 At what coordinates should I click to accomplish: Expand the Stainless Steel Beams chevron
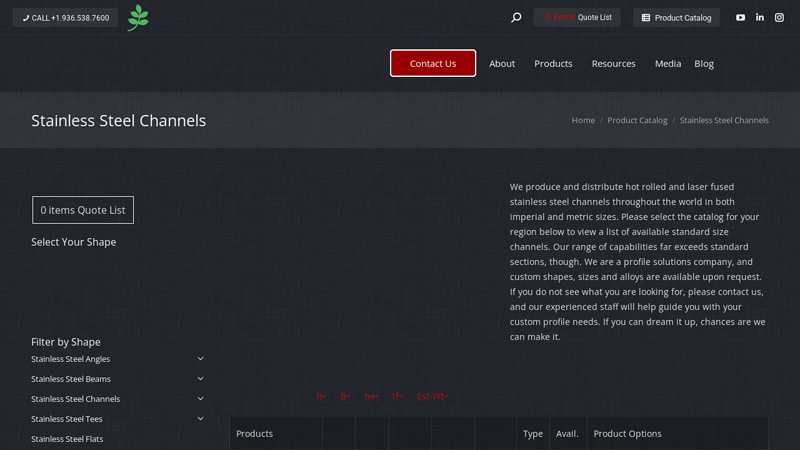(200, 379)
